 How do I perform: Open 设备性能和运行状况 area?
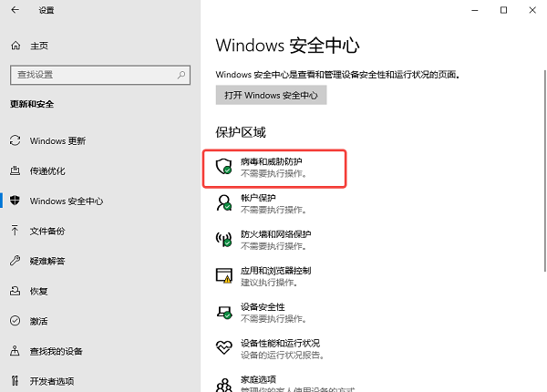click(x=271, y=349)
